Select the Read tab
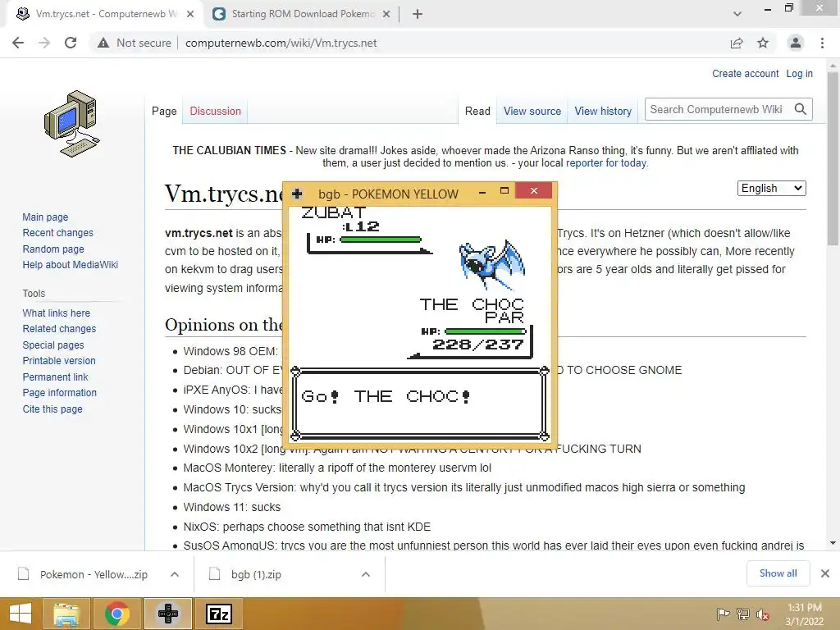The image size is (840, 630). click(477, 111)
